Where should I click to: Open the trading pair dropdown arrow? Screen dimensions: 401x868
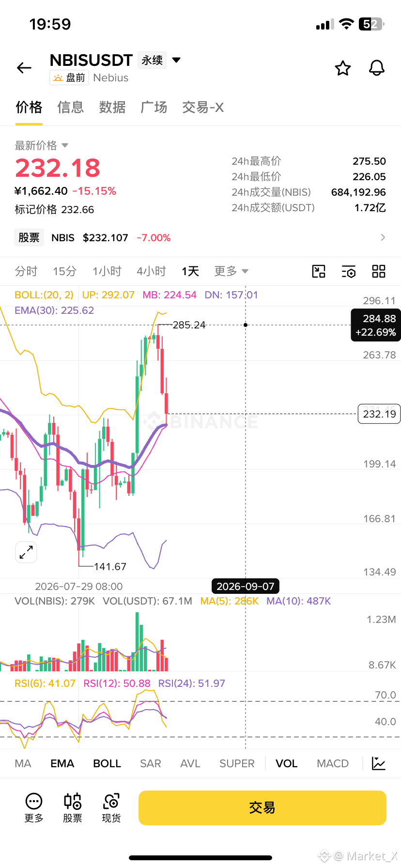pyautogui.click(x=176, y=60)
